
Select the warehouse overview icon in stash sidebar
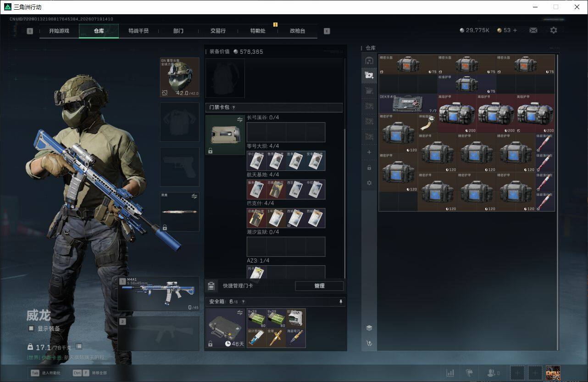[x=369, y=60]
